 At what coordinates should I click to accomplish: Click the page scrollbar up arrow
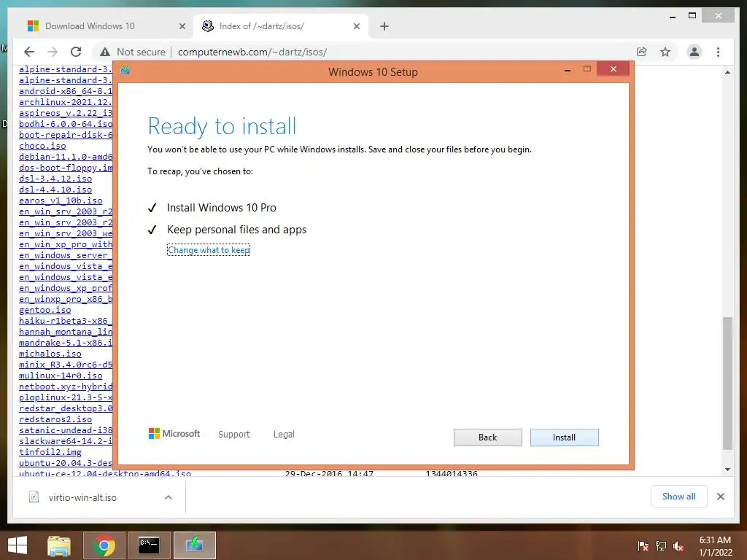(x=727, y=72)
